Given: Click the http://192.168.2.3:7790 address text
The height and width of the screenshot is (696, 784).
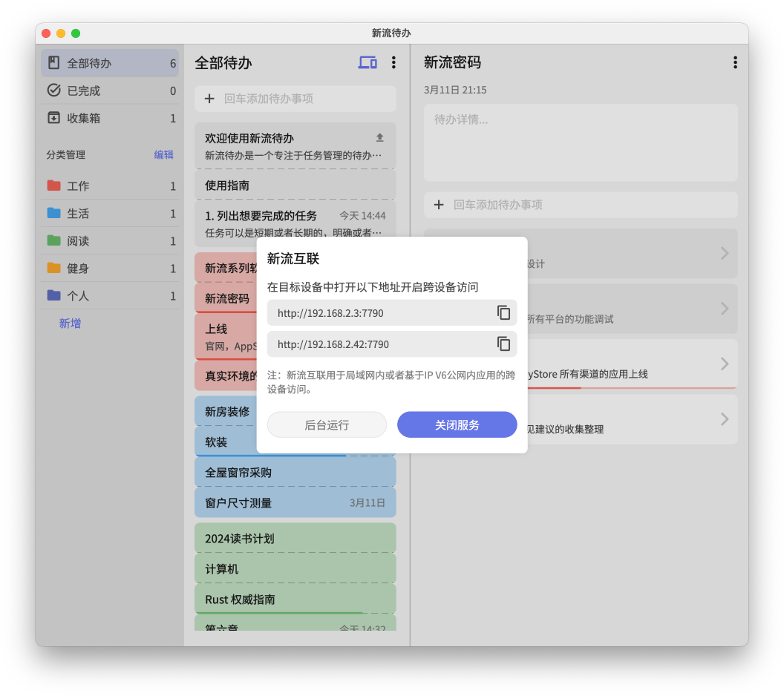Looking at the screenshot, I should (x=330, y=313).
